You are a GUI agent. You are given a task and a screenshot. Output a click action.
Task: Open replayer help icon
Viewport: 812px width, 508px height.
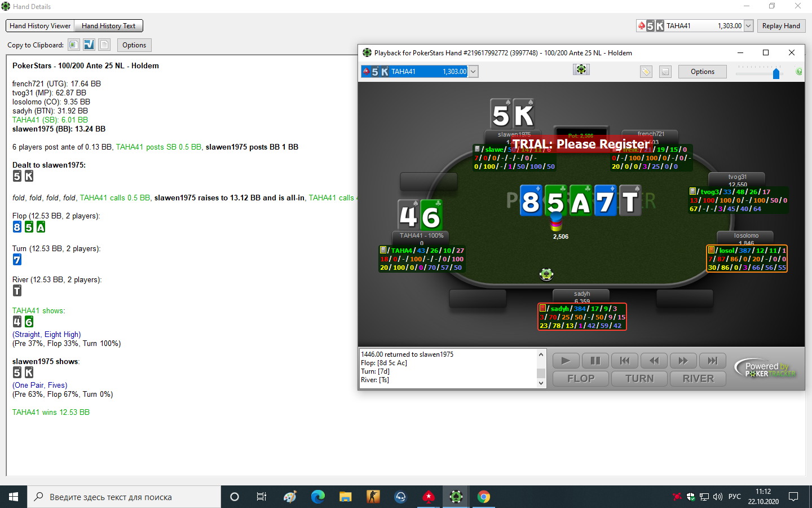798,72
